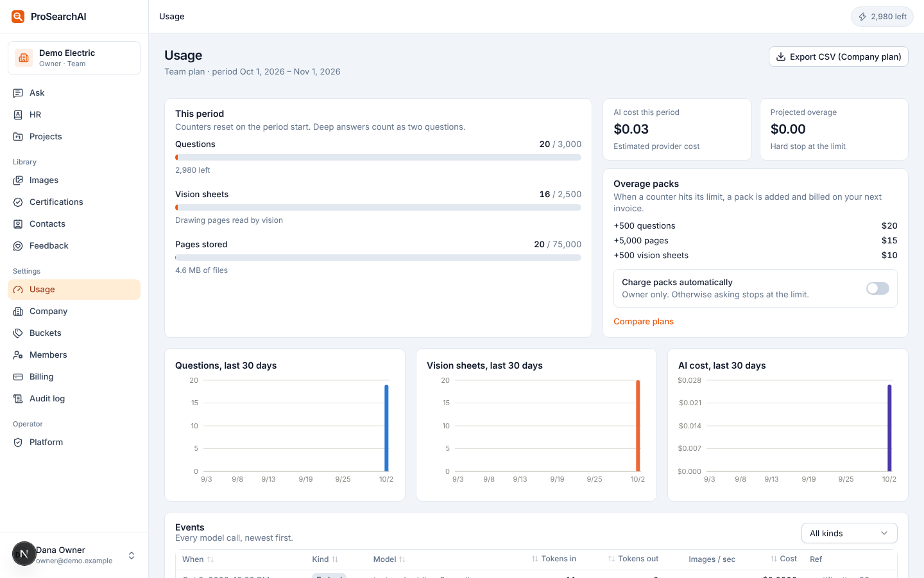Screen dimensions: 924x578
Task: Sort events by Tokens out column
Action: pyautogui.click(x=633, y=559)
